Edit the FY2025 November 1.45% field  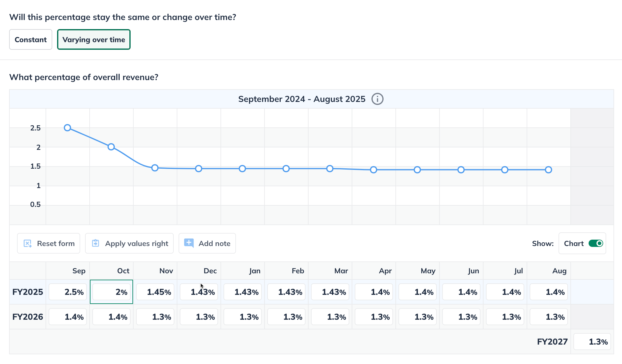(155, 292)
